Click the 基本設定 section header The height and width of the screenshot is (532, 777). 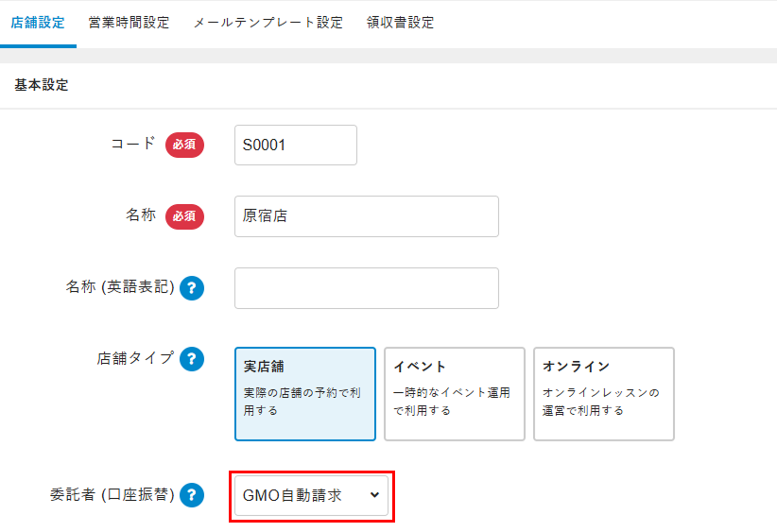[x=42, y=85]
